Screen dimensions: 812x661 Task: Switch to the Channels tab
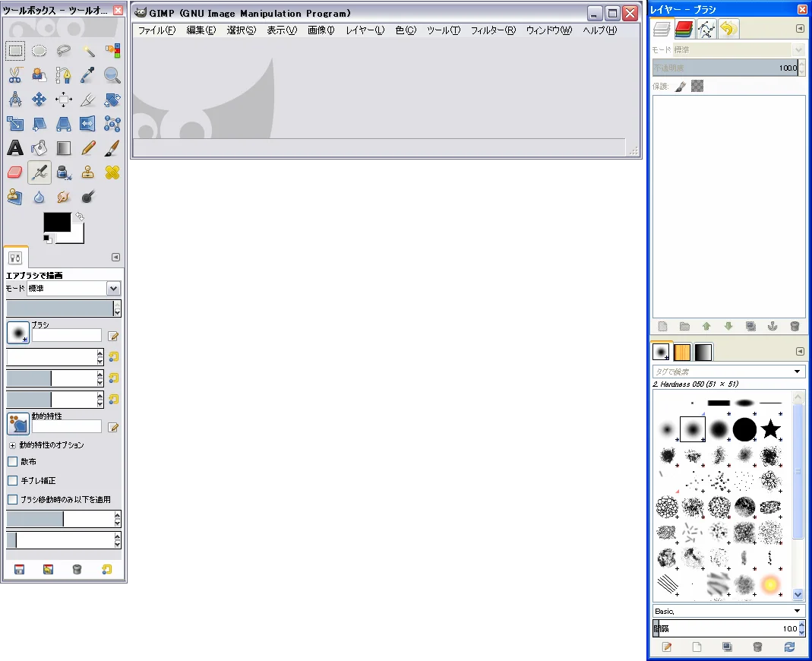(684, 30)
